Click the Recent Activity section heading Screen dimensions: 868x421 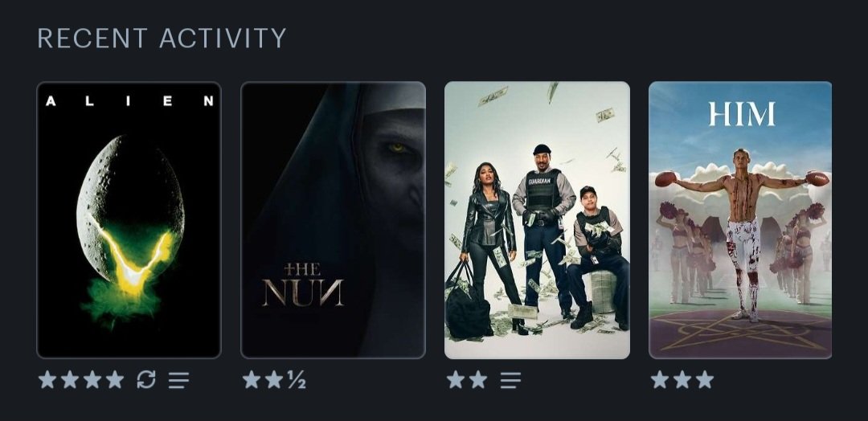click(x=162, y=39)
